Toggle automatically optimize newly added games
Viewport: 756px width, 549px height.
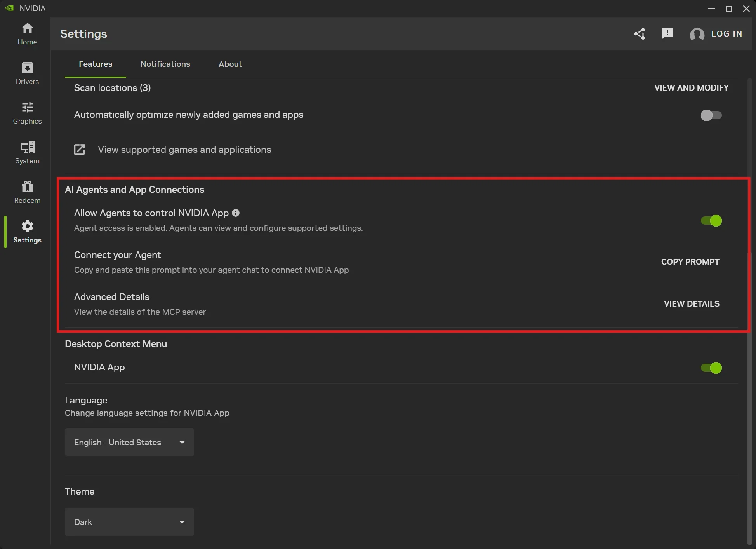pyautogui.click(x=711, y=115)
